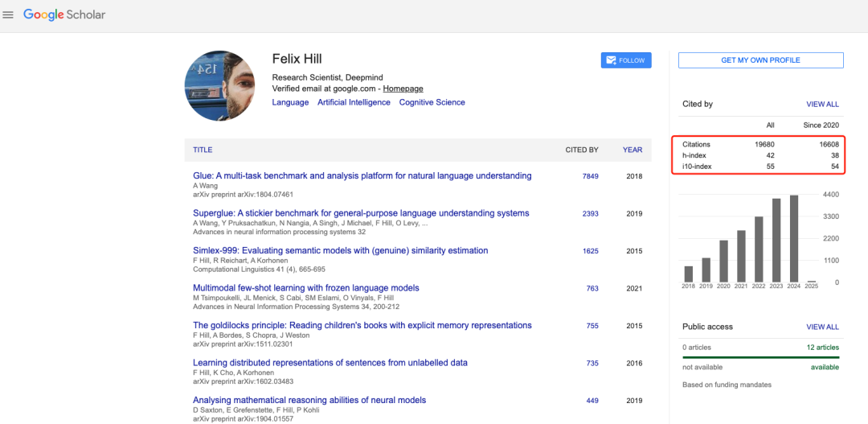Open Felix Hill's profile photo
The width and height of the screenshot is (868, 424).
pos(219,86)
